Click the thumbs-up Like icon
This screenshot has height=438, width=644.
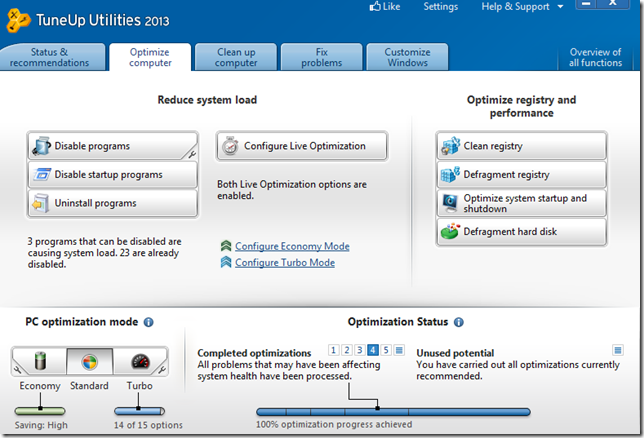click(x=375, y=6)
